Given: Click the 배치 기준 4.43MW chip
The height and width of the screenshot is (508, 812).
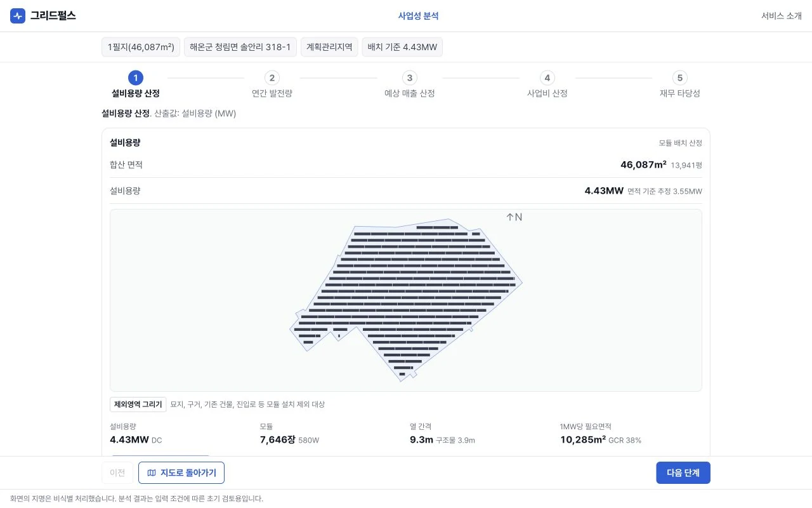Looking at the screenshot, I should coord(402,47).
